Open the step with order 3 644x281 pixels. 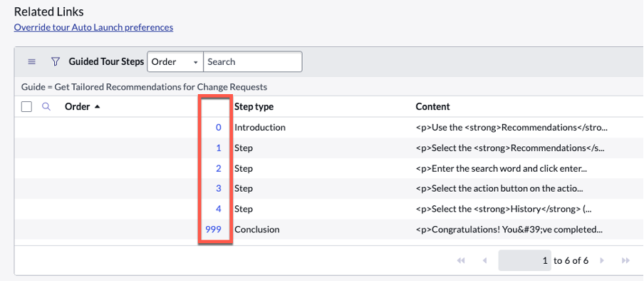219,188
